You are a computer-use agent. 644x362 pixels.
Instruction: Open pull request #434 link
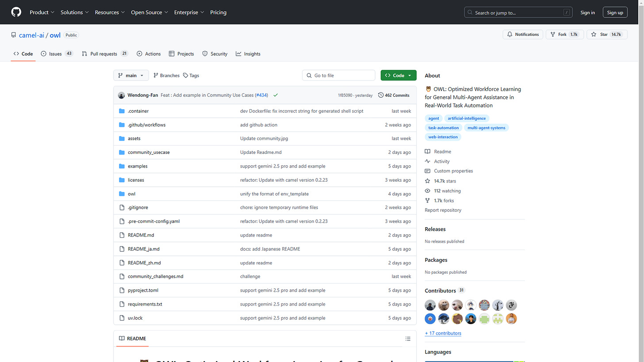[x=261, y=95]
